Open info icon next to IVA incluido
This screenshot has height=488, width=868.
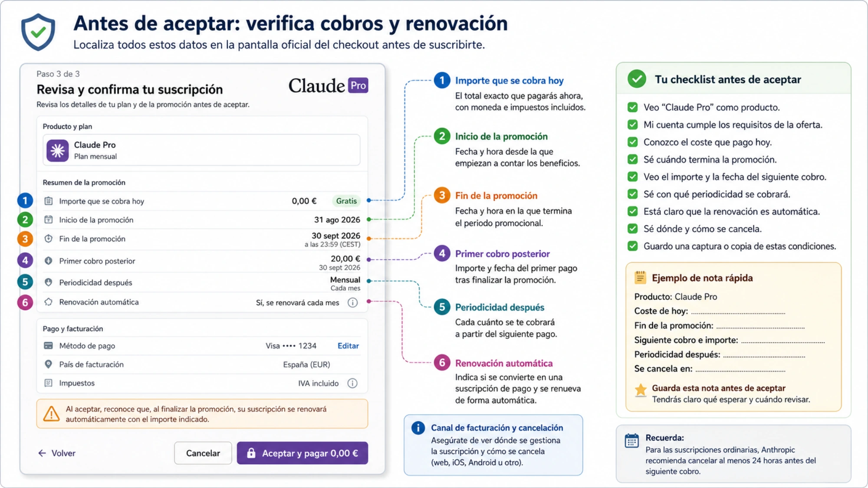[x=353, y=383]
